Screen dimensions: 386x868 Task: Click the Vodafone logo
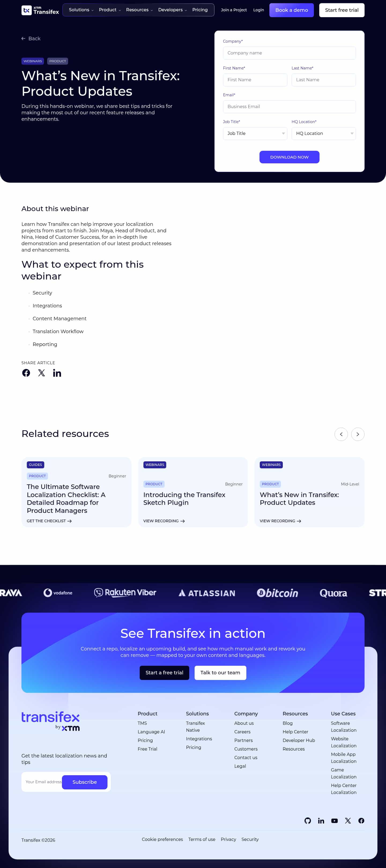click(58, 593)
